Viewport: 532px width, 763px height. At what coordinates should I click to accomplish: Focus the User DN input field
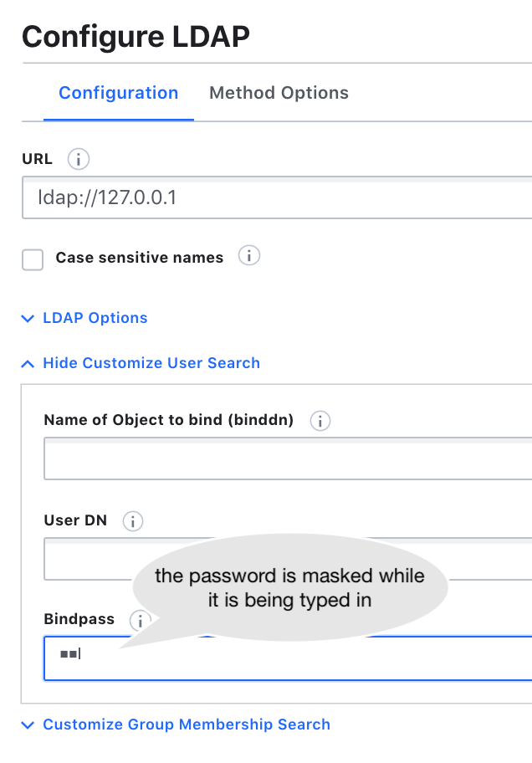(251, 558)
